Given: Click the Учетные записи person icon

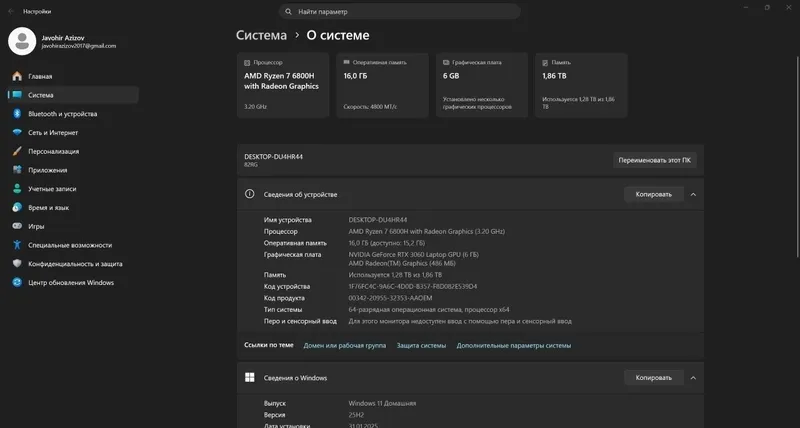Looking at the screenshot, I should tap(17, 189).
